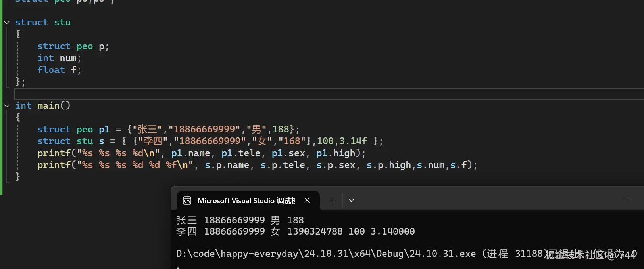Click the 1390324788 value in console output
Viewport: 644px width, 269px height.
tap(315, 231)
